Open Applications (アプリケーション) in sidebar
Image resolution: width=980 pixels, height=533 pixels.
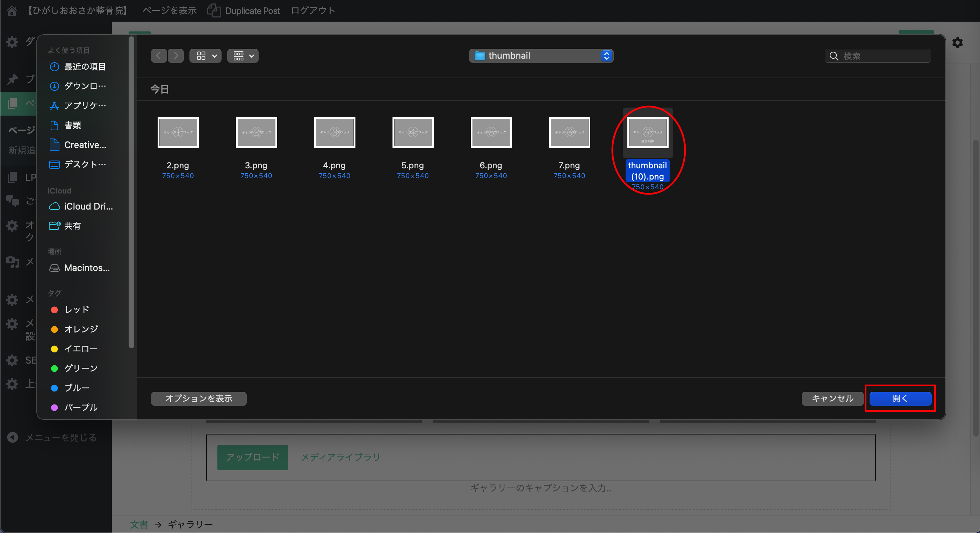pyautogui.click(x=85, y=105)
